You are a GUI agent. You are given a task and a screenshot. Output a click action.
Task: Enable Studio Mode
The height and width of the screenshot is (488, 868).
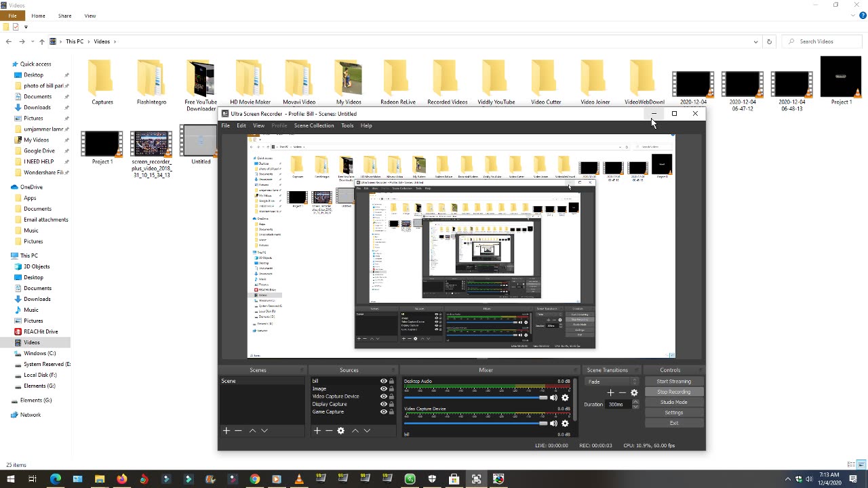pos(673,402)
